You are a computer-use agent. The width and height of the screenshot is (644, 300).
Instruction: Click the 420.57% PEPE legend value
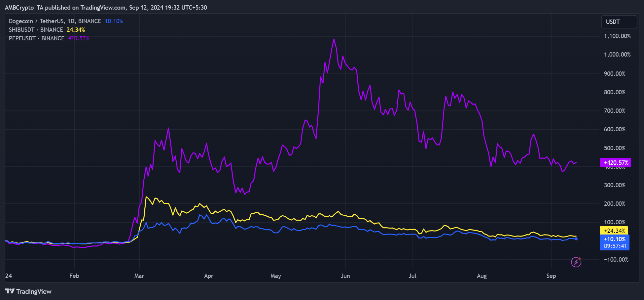tap(79, 38)
